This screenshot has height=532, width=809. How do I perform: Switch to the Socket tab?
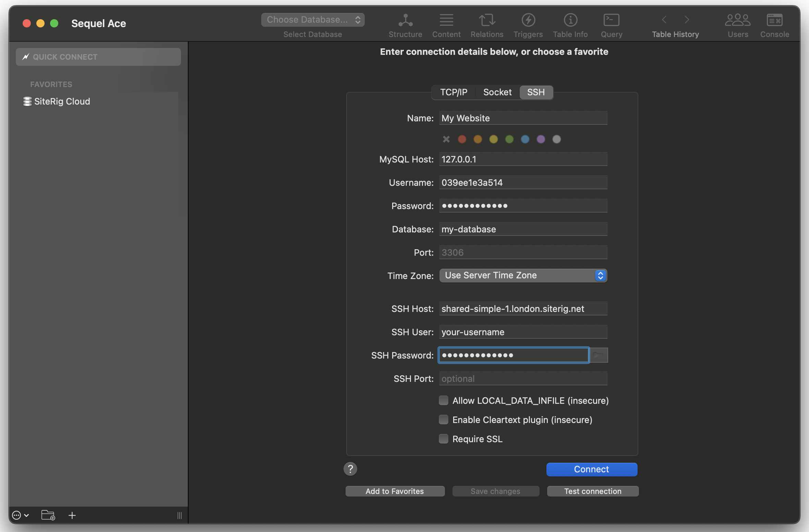497,92
